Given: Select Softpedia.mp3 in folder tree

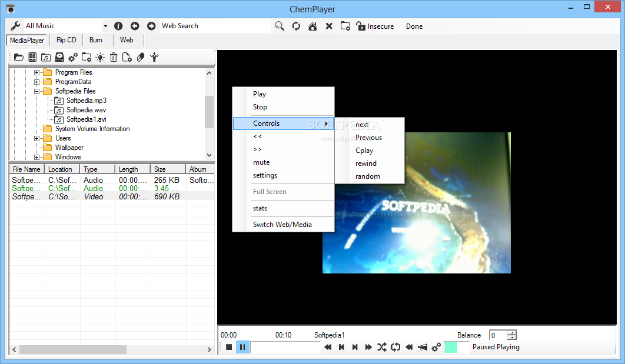Looking at the screenshot, I should 86,101.
